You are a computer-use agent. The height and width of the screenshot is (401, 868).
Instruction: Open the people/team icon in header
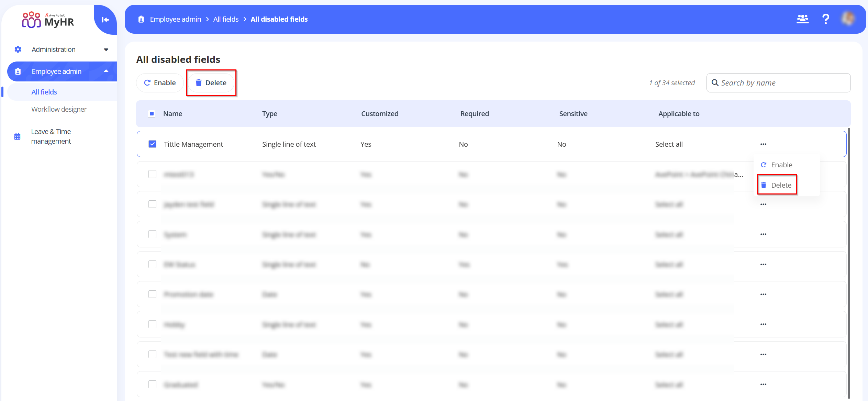pos(802,19)
